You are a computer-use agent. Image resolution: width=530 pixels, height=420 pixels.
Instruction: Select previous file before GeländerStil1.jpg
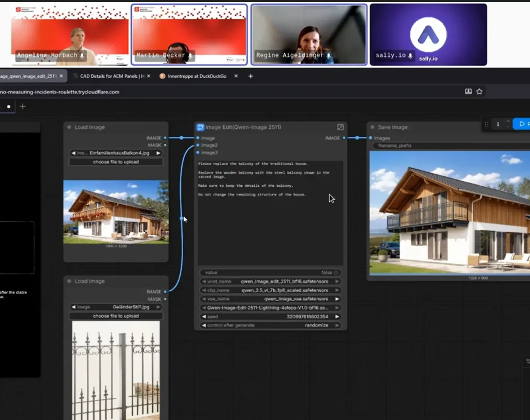pyautogui.click(x=73, y=307)
